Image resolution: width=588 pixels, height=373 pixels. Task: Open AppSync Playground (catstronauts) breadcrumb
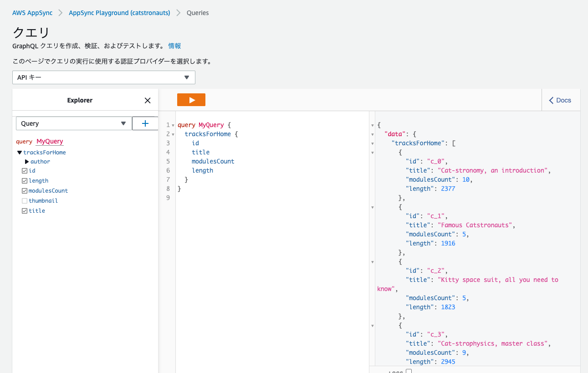(119, 13)
